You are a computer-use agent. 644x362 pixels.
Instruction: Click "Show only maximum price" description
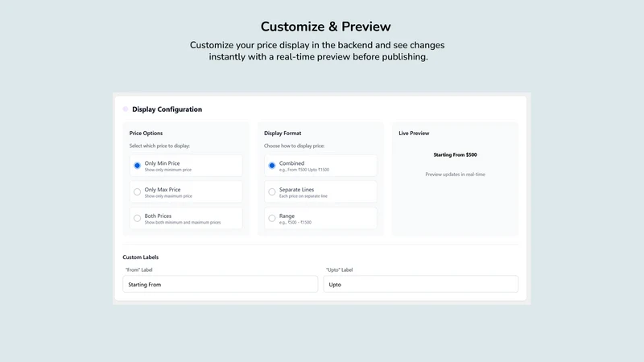point(168,196)
